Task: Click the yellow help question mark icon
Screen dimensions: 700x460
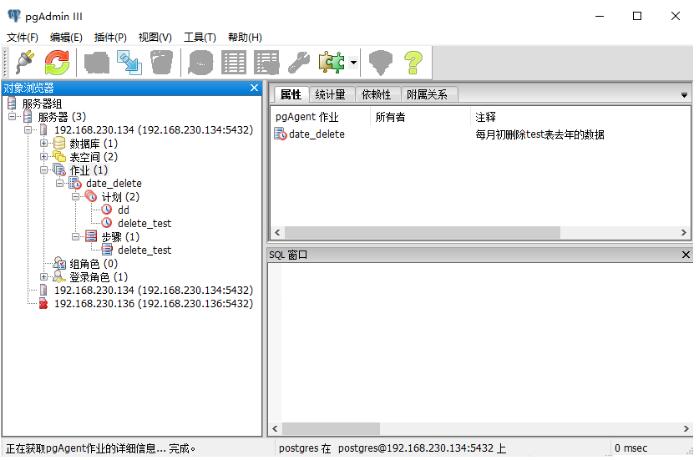Action: coord(413,63)
